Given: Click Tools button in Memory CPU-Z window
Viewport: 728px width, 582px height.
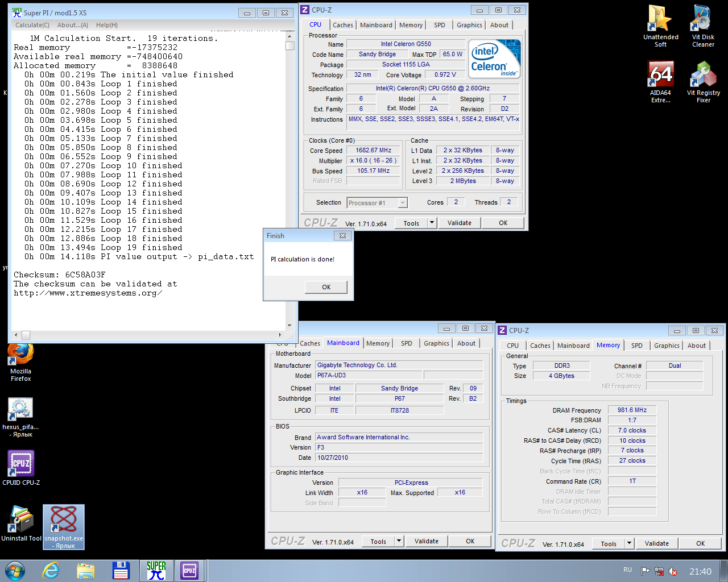Looking at the screenshot, I should [x=609, y=544].
